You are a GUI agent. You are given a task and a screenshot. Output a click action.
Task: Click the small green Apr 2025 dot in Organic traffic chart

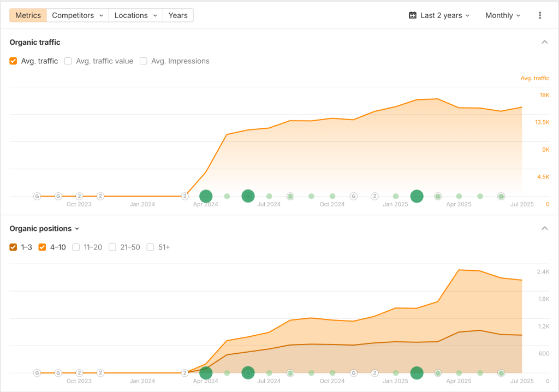(x=459, y=196)
